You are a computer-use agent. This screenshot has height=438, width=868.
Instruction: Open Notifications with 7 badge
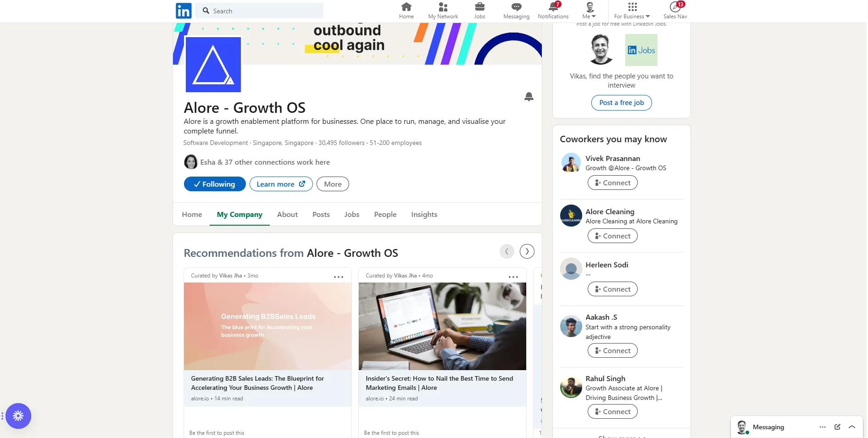(x=553, y=11)
